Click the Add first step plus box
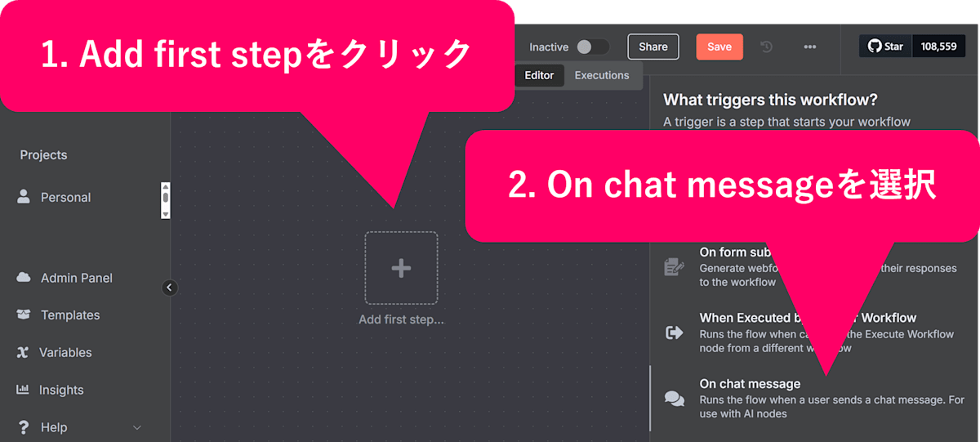Screen dimensions: 980x442 [x=401, y=268]
